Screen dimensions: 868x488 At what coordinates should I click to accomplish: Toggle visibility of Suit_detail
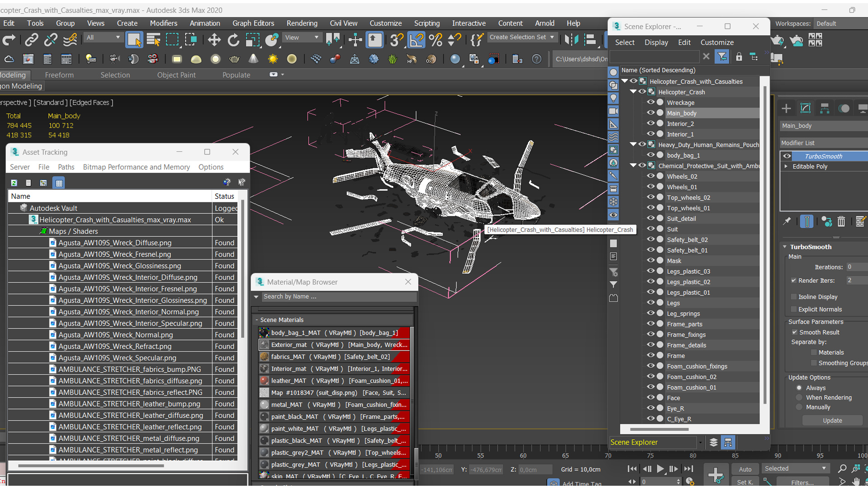pyautogui.click(x=651, y=218)
